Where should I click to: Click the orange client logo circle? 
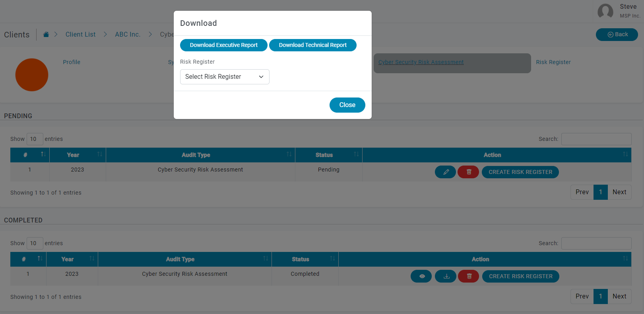pyautogui.click(x=32, y=75)
